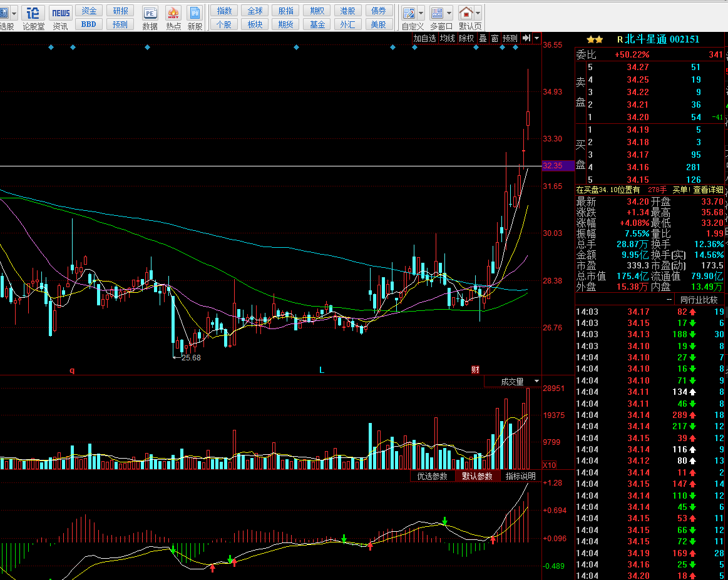This screenshot has width=728, height=580.
Task: Click the yellow R margin-trading mark
Action: (x=620, y=40)
